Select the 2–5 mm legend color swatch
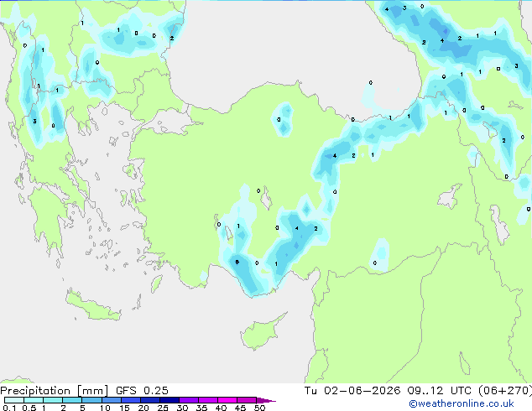 point(72,400)
